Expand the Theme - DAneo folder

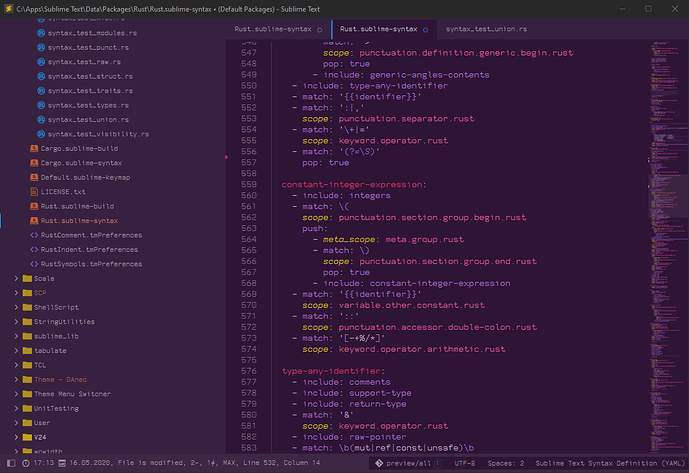16,379
